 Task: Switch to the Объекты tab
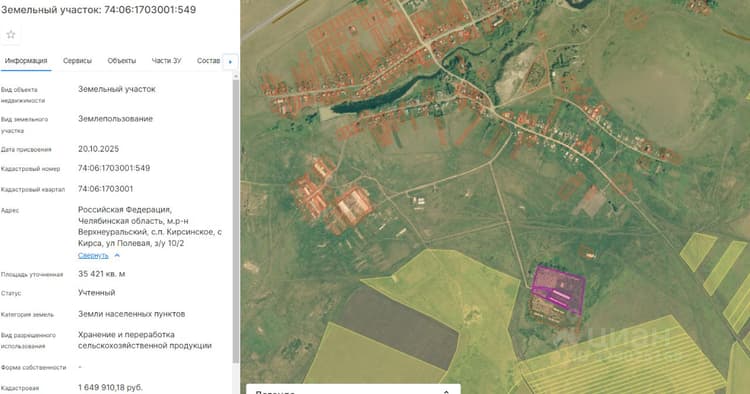[121, 61]
